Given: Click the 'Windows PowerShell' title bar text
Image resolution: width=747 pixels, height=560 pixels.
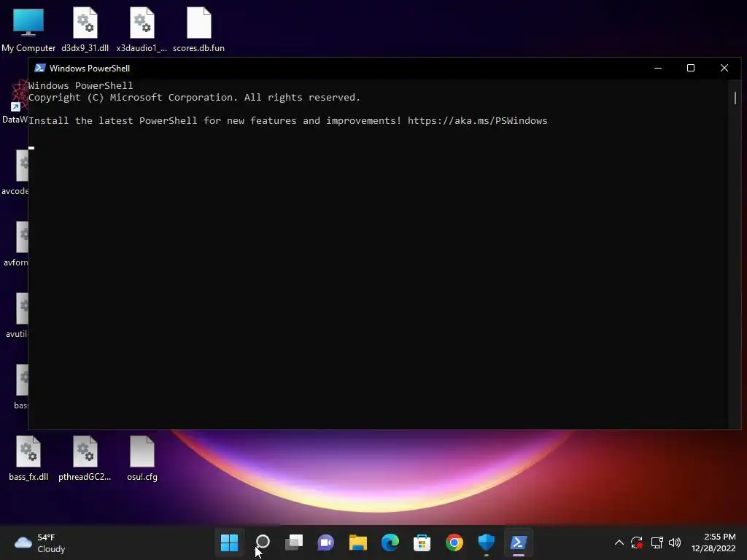Looking at the screenshot, I should (90, 68).
